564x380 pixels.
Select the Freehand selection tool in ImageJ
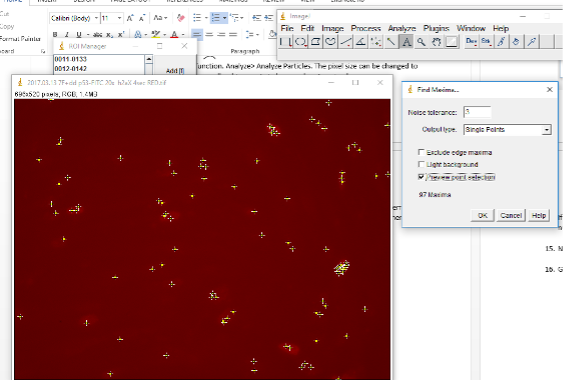point(331,42)
